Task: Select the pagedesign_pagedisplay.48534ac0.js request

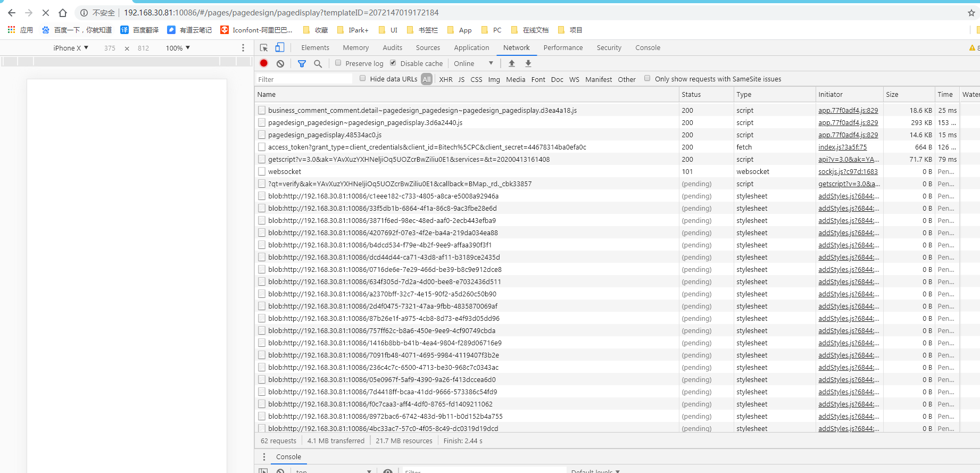Action: click(x=325, y=135)
